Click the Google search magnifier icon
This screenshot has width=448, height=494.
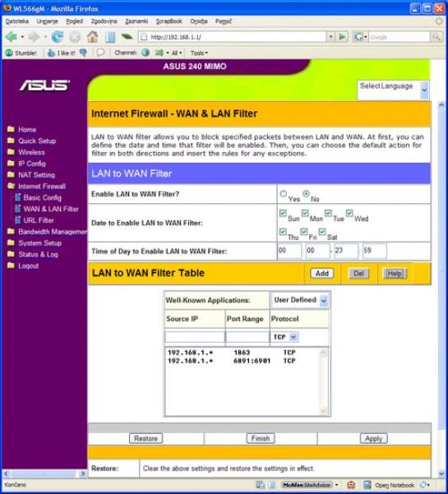click(x=436, y=37)
